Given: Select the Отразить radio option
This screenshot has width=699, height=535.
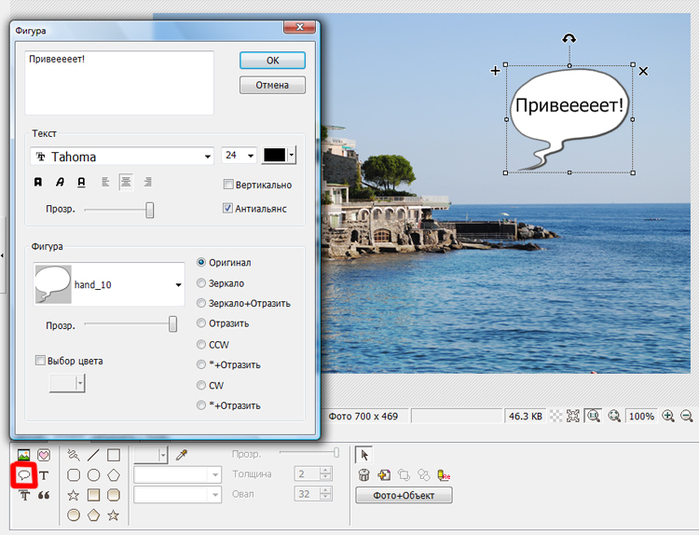Looking at the screenshot, I should click(201, 323).
